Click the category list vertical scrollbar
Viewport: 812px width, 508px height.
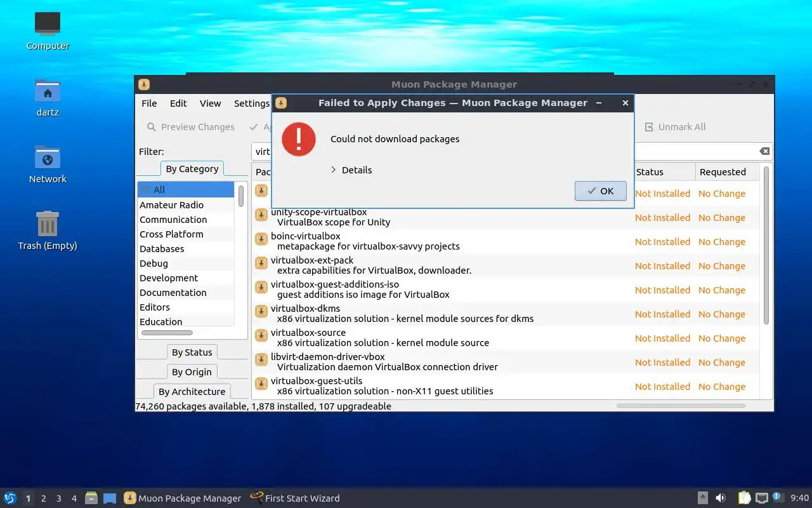coord(241,196)
